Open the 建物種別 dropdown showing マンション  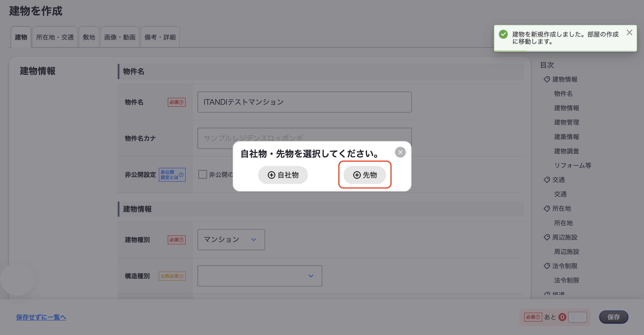click(x=231, y=240)
